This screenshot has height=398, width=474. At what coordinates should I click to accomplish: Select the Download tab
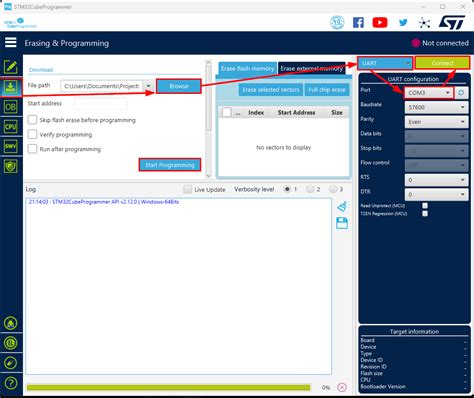tap(41, 70)
